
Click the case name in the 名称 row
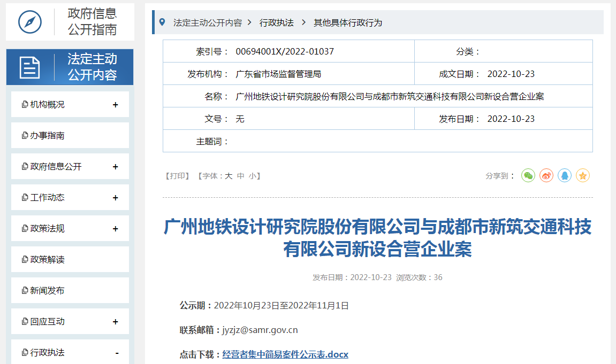click(390, 97)
